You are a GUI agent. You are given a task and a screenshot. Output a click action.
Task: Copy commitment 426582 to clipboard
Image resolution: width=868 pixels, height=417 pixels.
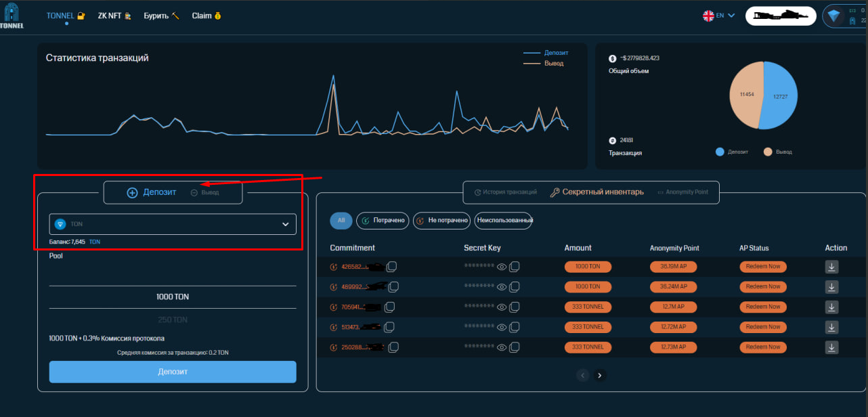pos(391,267)
